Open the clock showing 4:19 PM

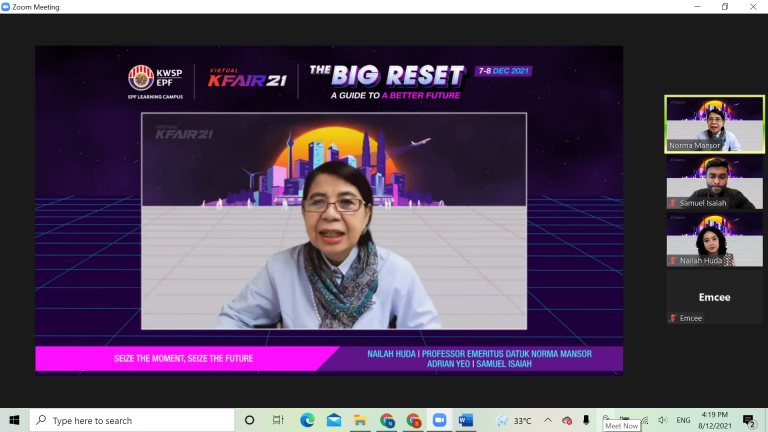pos(715,420)
